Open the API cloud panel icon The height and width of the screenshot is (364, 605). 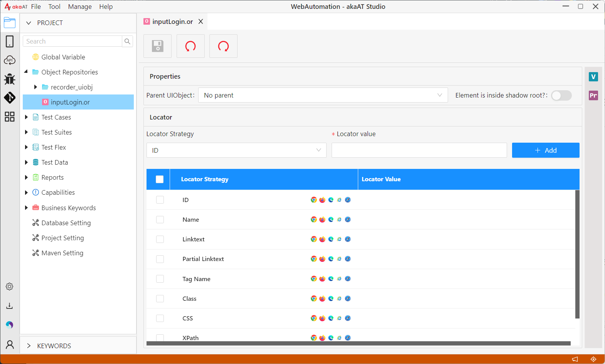(x=10, y=60)
